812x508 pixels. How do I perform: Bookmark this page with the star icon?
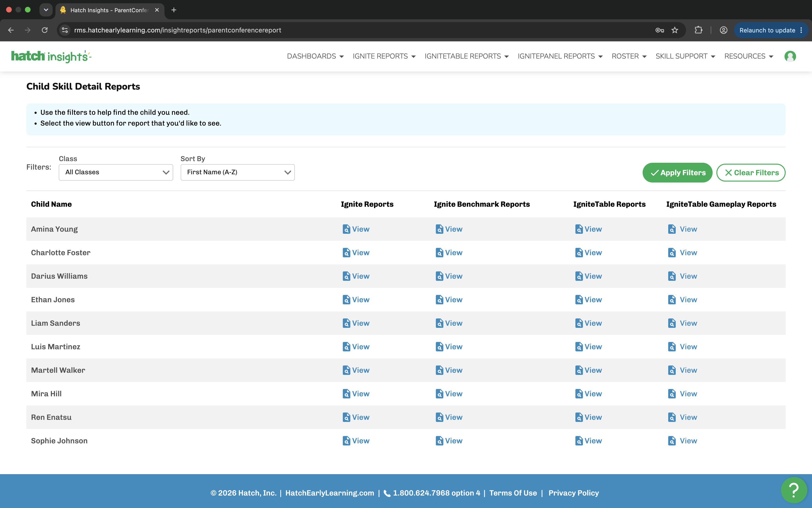click(674, 30)
